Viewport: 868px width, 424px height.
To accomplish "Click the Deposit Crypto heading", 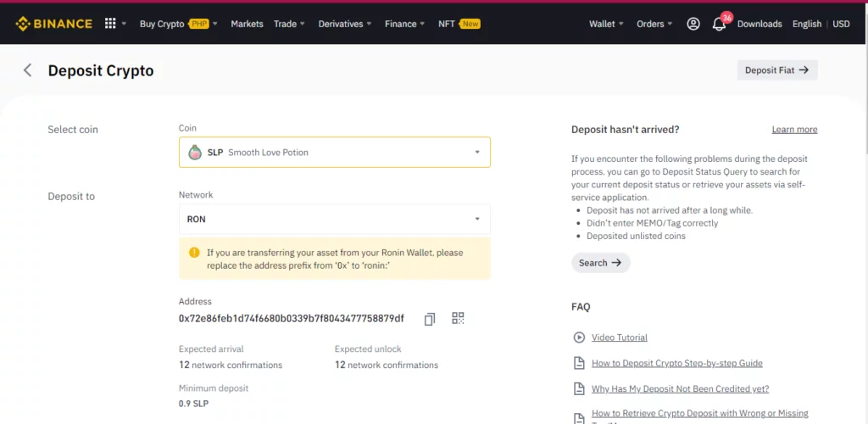I will click(x=101, y=71).
